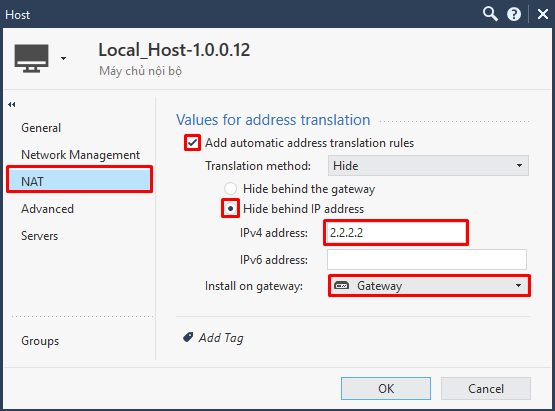The image size is (555, 411).
Task: Open the Advanced section
Action: (x=47, y=209)
